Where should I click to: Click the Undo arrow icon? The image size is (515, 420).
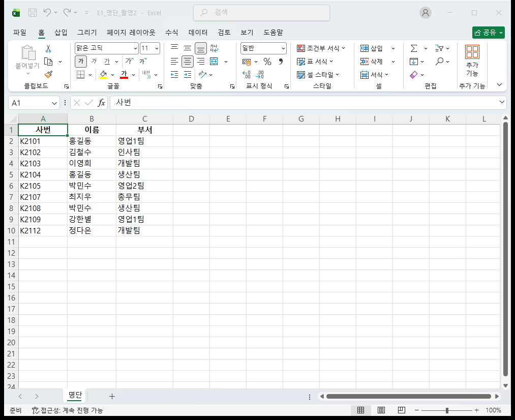click(x=47, y=13)
